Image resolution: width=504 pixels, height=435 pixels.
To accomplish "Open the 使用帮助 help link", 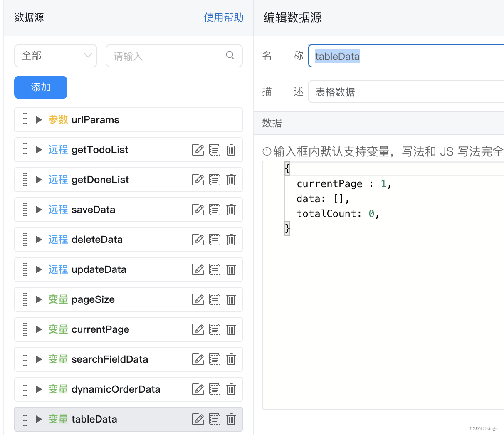I will [x=223, y=17].
